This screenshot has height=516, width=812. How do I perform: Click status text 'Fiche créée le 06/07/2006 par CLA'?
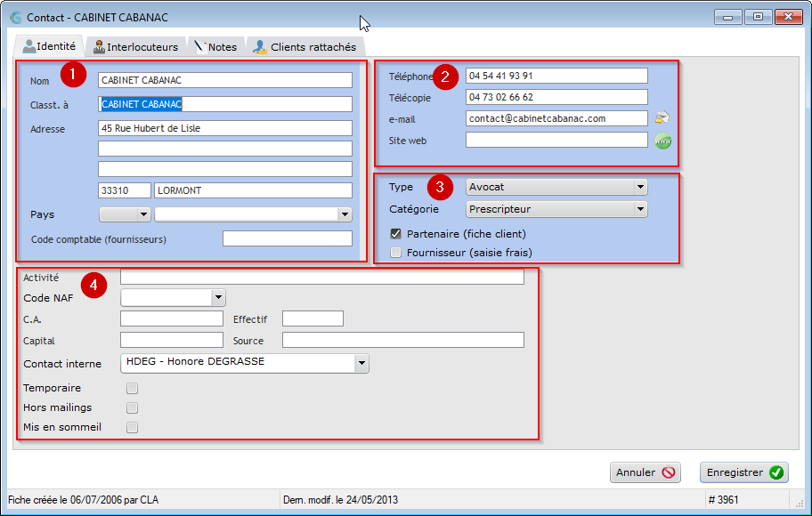click(x=84, y=500)
